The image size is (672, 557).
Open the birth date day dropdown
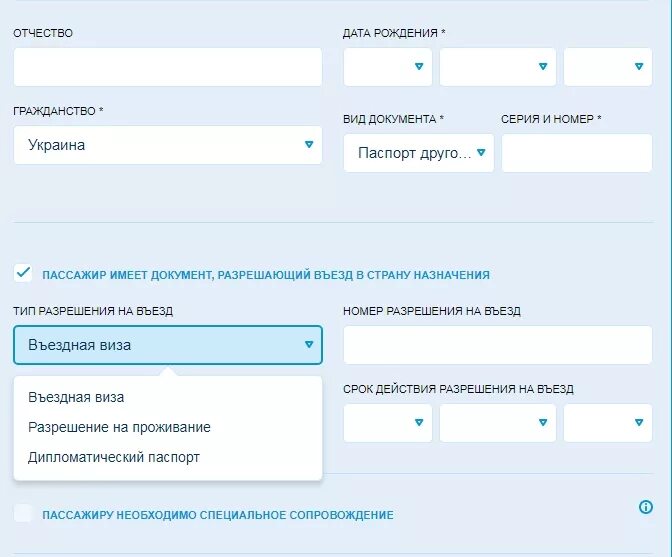coord(387,67)
